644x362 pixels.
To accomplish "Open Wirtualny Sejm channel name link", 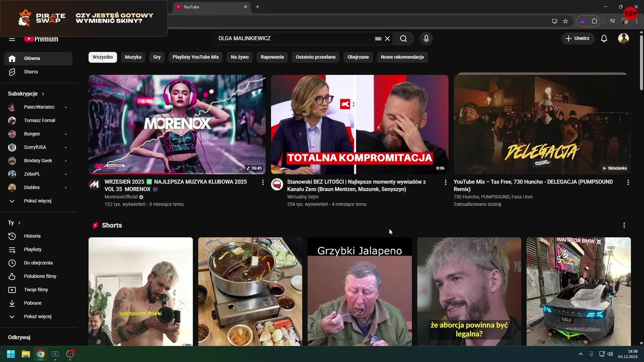I will pos(303,197).
